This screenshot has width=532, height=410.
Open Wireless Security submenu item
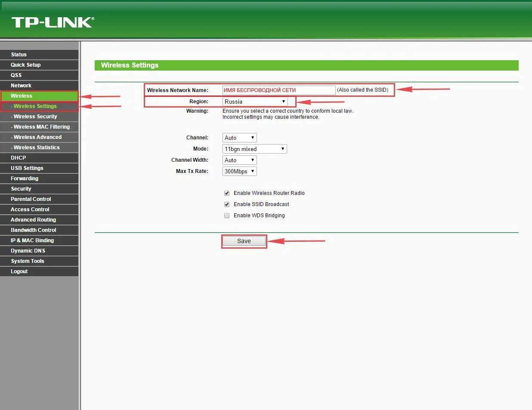click(39, 117)
